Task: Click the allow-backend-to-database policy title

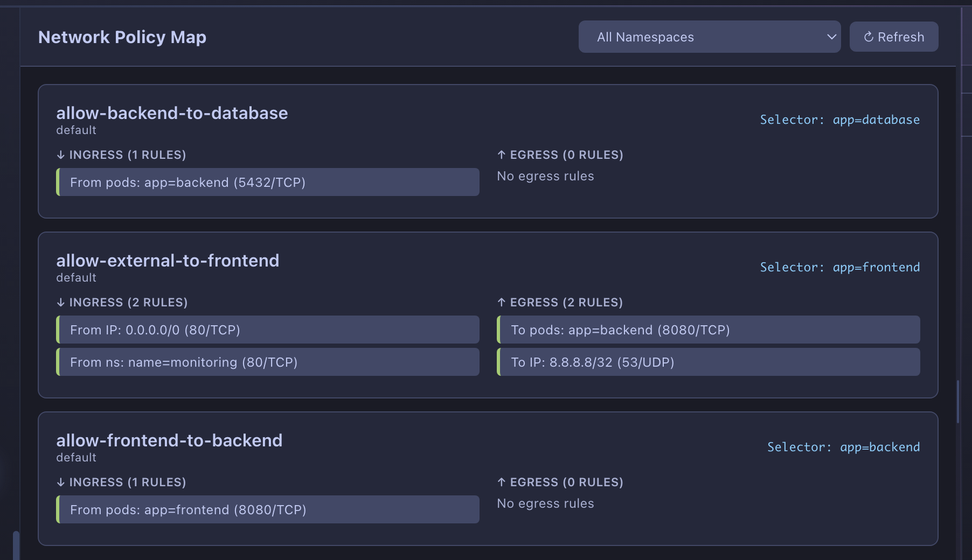Action: coord(172,113)
